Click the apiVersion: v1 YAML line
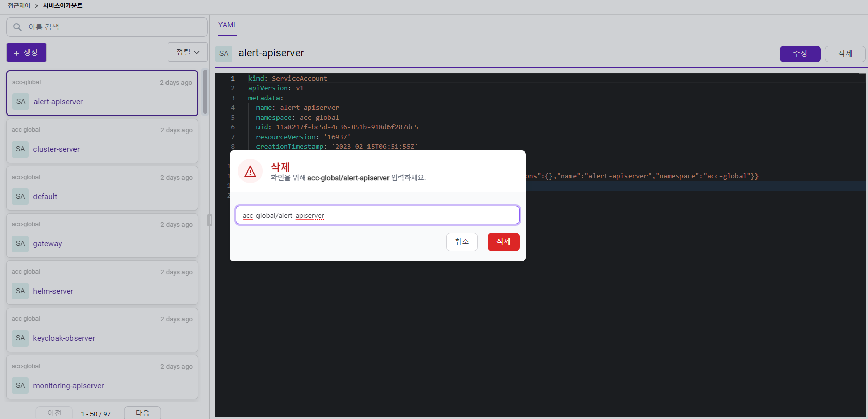868x419 pixels. [275, 88]
